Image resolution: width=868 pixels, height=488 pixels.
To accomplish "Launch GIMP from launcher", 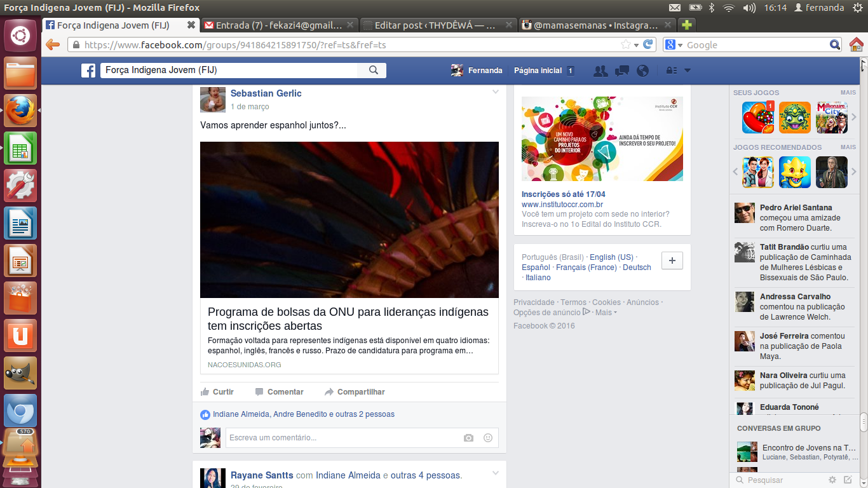I will pyautogui.click(x=20, y=373).
